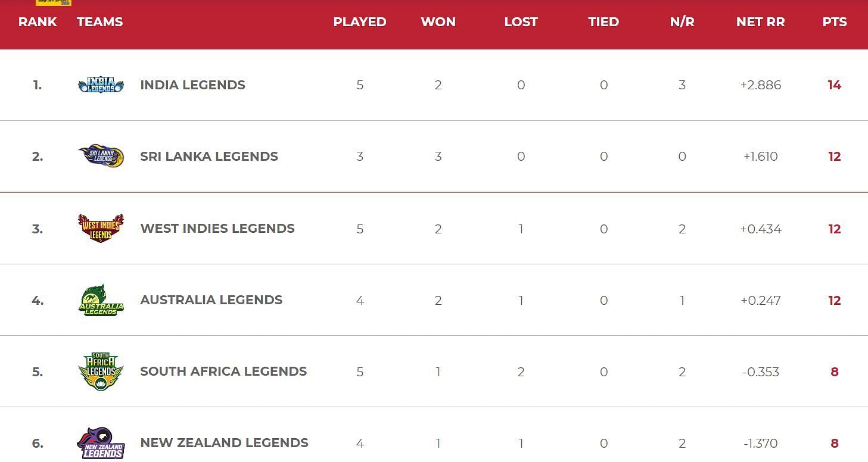The image size is (868, 462).
Task: Click the N/R column header
Action: click(682, 22)
